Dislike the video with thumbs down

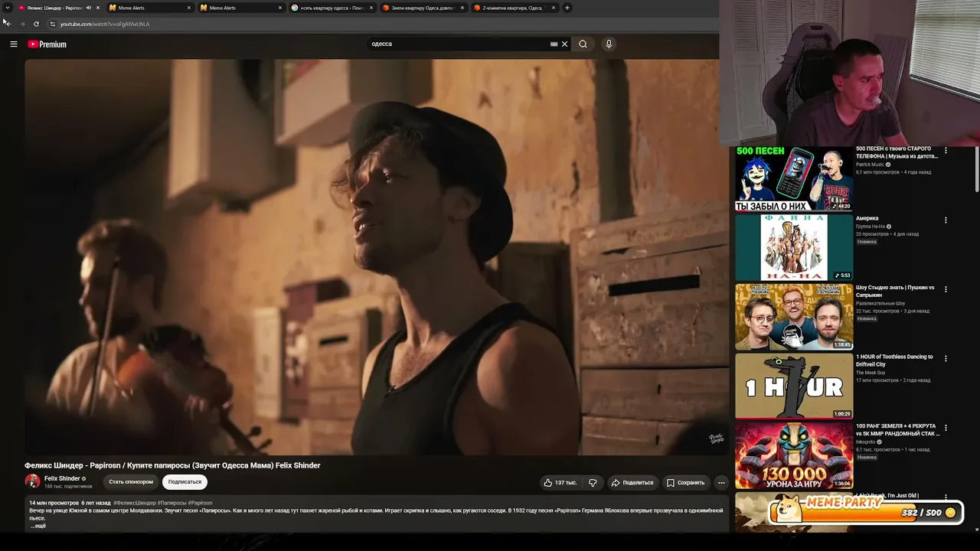(x=593, y=483)
